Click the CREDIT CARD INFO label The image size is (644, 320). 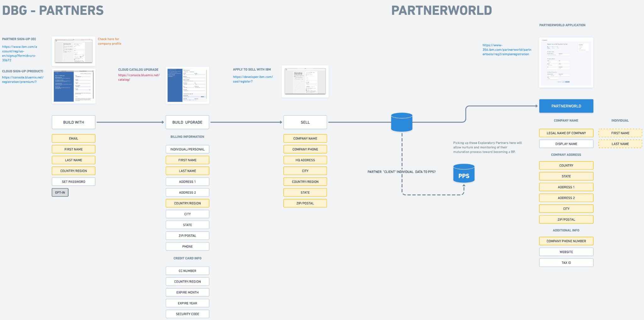[187, 258]
